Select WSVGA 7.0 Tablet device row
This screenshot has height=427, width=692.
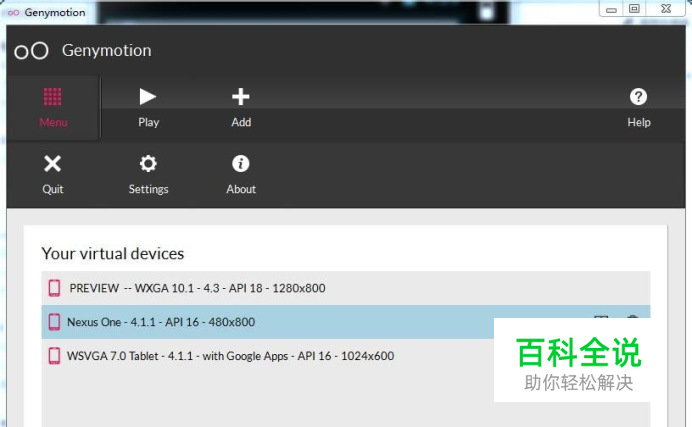[x=346, y=356]
